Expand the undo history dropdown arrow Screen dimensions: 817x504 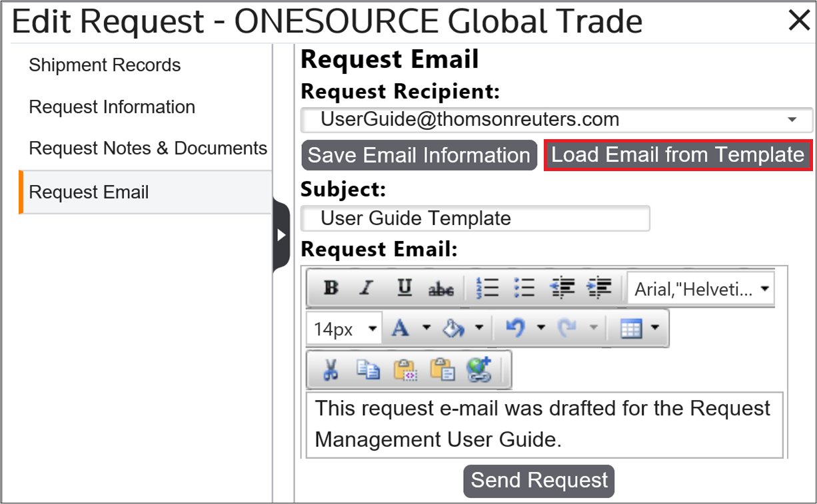pyautogui.click(x=541, y=328)
